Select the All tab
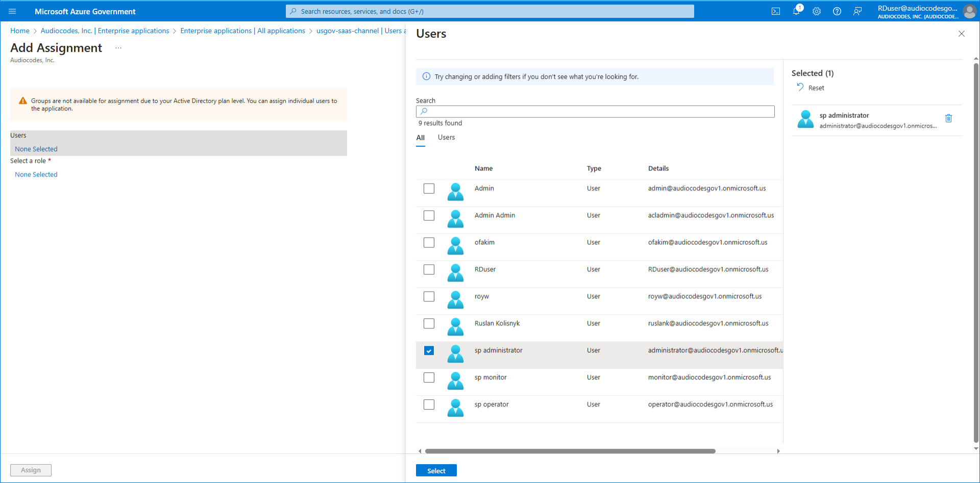 [x=420, y=138]
